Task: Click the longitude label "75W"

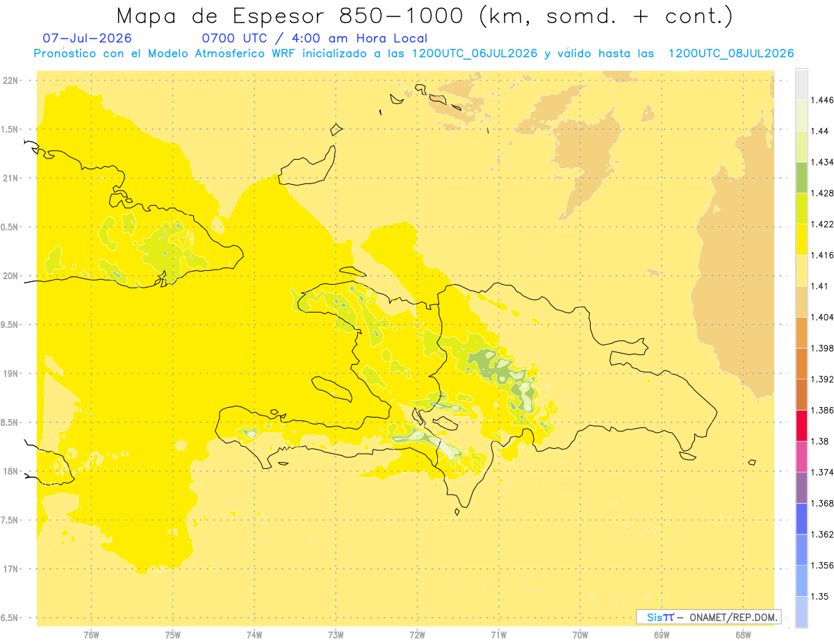Action: pyautogui.click(x=172, y=635)
